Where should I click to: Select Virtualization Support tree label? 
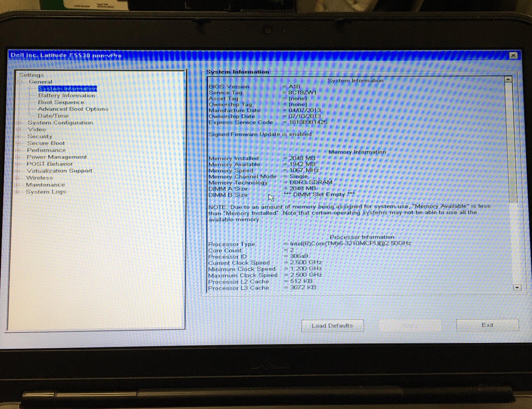click(x=59, y=171)
